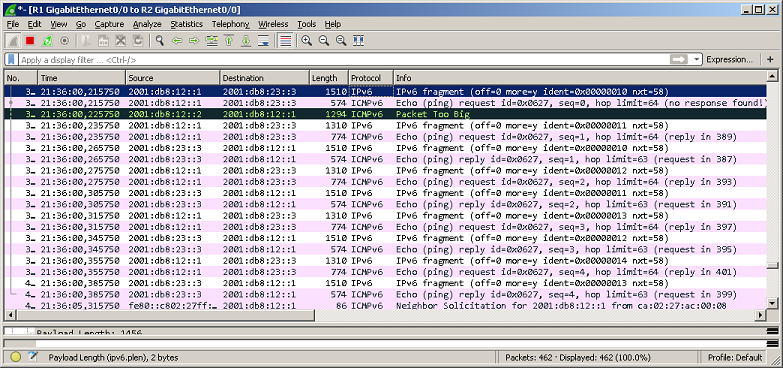Go forward to next packet in history

tap(194, 41)
